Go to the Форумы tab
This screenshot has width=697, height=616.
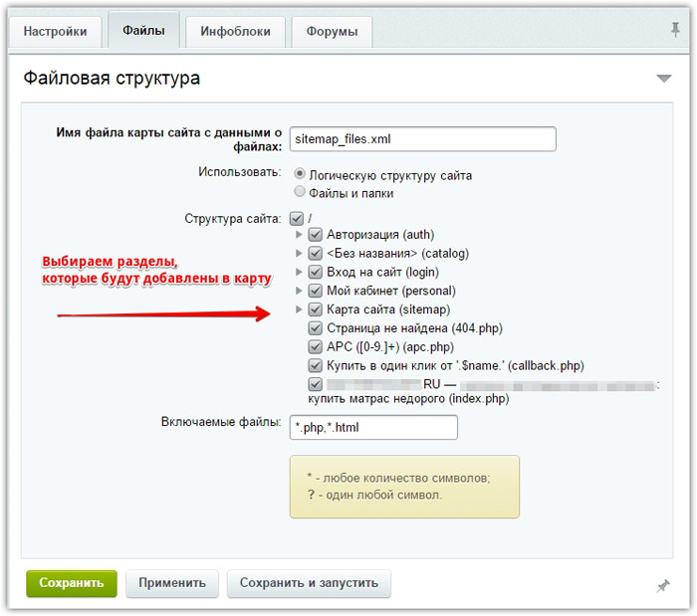pos(331,31)
